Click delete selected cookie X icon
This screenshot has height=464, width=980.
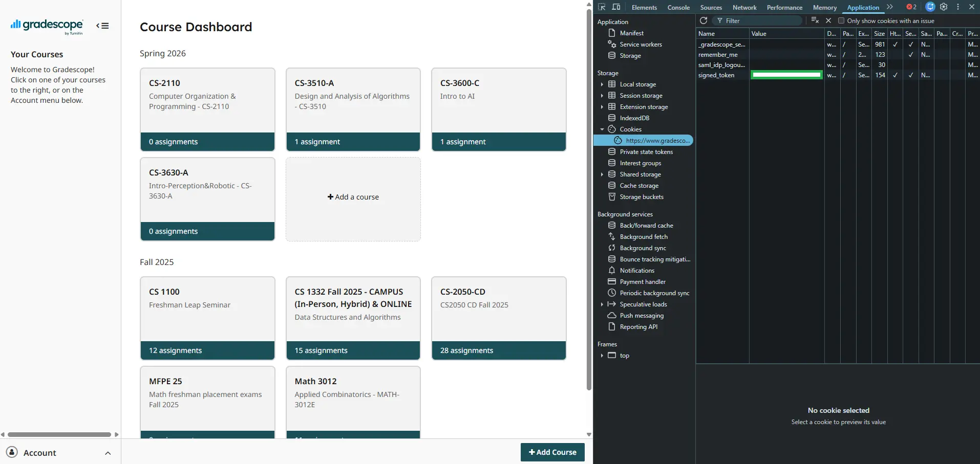point(828,20)
